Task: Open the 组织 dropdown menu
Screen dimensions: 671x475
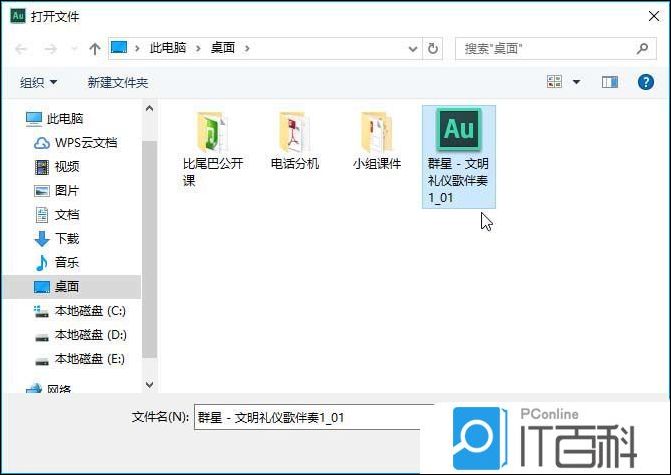Action: (39, 82)
